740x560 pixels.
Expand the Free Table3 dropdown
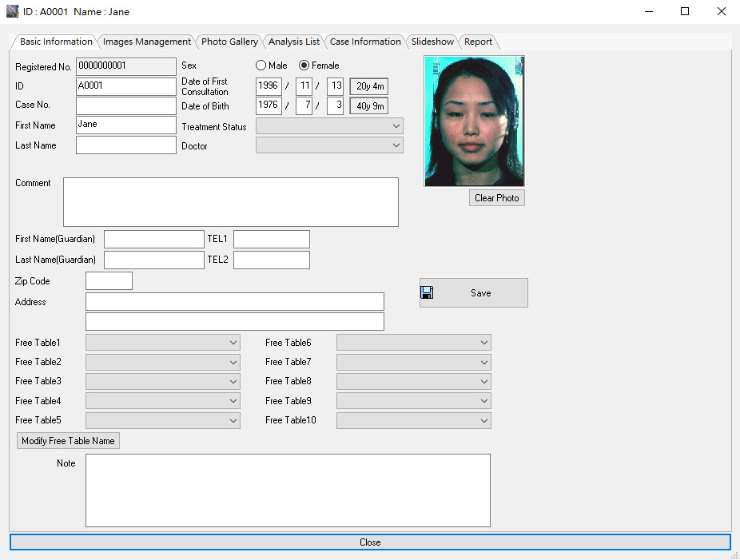pyautogui.click(x=163, y=381)
